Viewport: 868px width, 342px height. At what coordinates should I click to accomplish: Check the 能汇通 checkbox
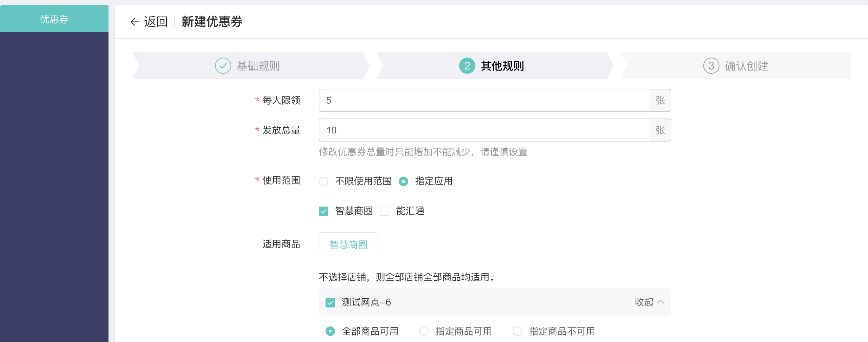coord(384,211)
